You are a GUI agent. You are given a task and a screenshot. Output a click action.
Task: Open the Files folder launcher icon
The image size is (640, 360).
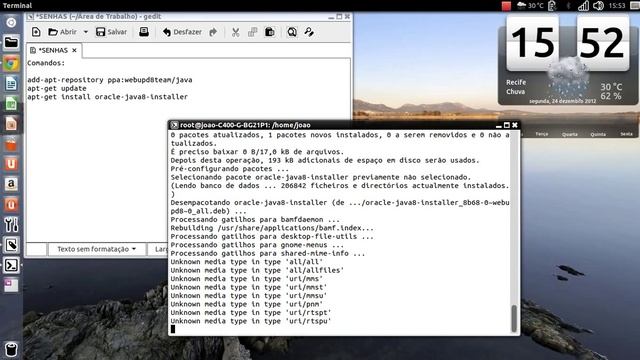pos(11,42)
